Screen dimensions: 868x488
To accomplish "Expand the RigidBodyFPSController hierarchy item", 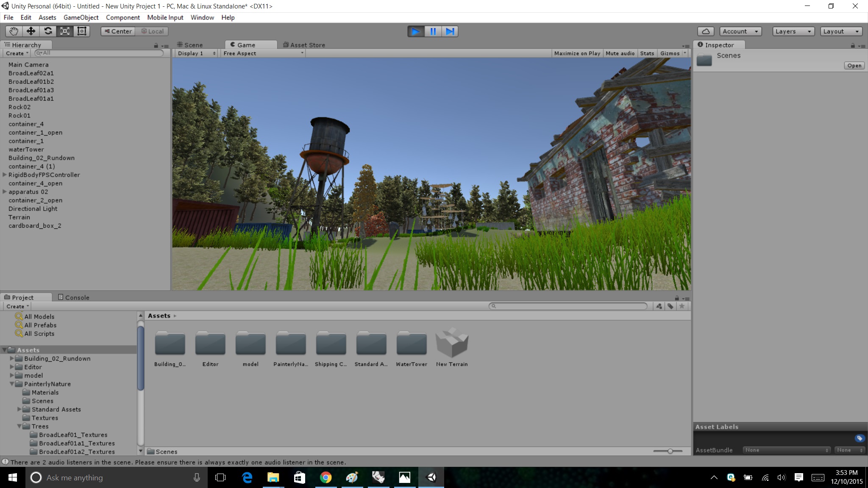I will point(4,175).
